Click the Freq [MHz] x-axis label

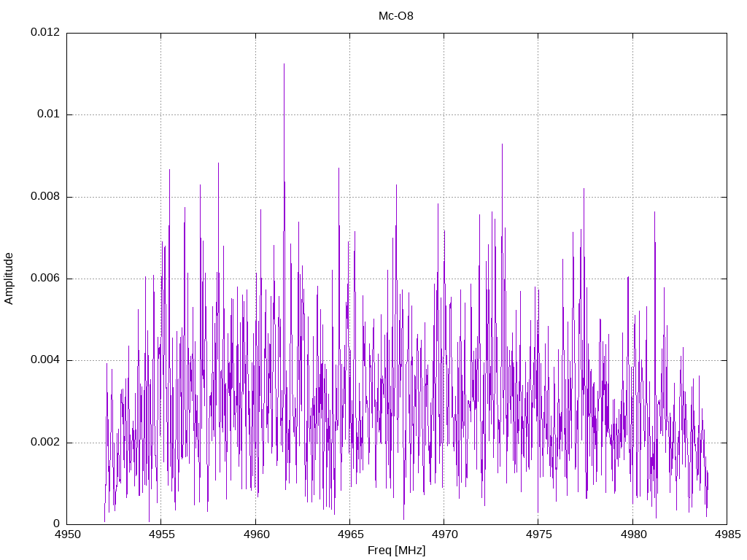[x=396, y=551]
